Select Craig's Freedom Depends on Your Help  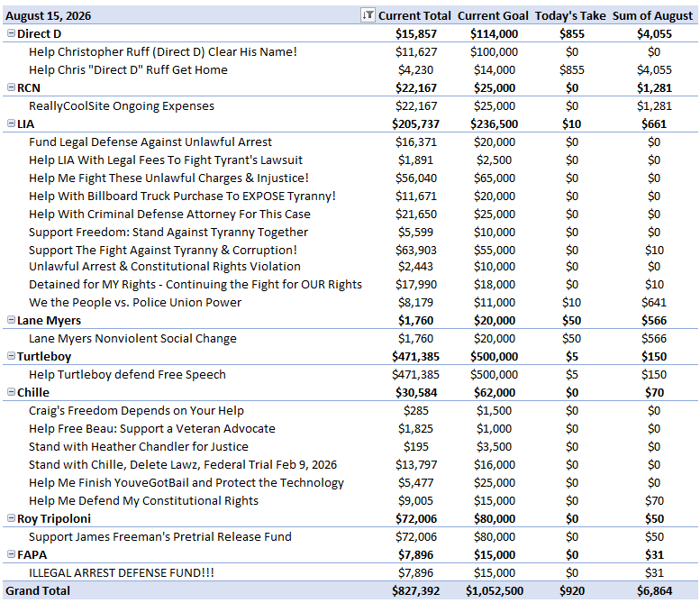point(137,410)
